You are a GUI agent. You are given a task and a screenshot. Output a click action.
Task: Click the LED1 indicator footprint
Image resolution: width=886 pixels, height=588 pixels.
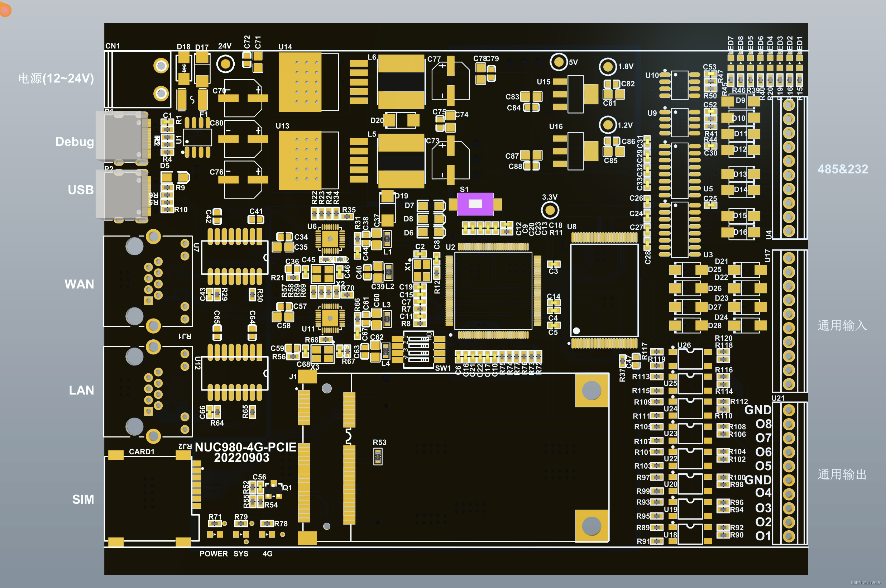coord(800,62)
